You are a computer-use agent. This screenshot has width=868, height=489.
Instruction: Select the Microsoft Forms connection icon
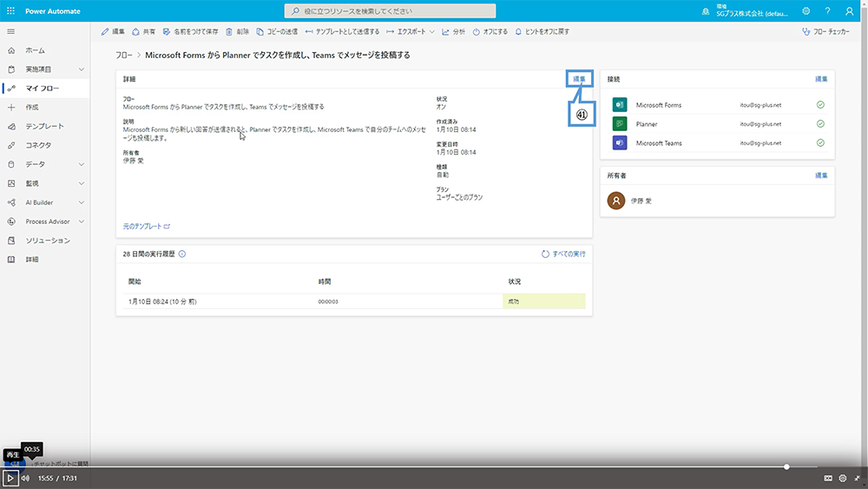click(620, 105)
